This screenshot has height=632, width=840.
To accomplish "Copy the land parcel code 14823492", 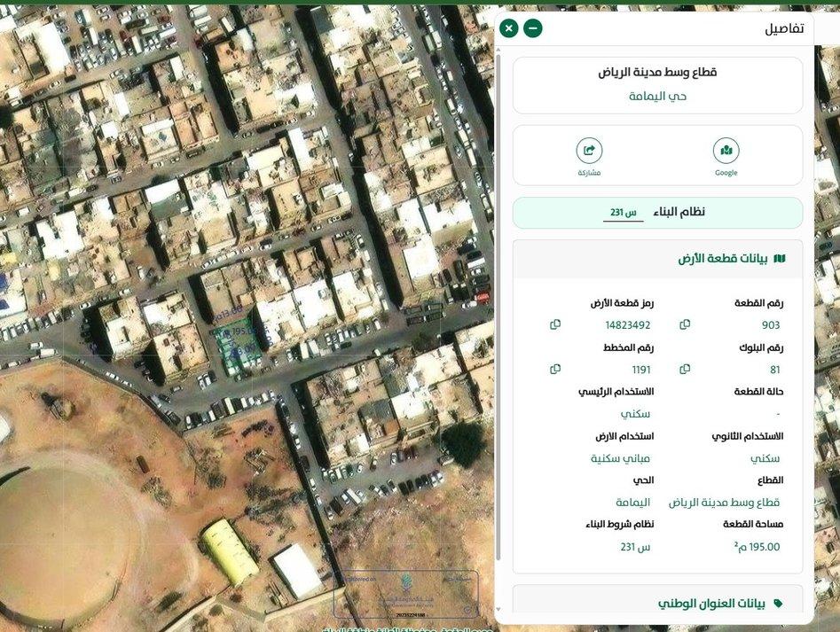I will click(x=555, y=324).
